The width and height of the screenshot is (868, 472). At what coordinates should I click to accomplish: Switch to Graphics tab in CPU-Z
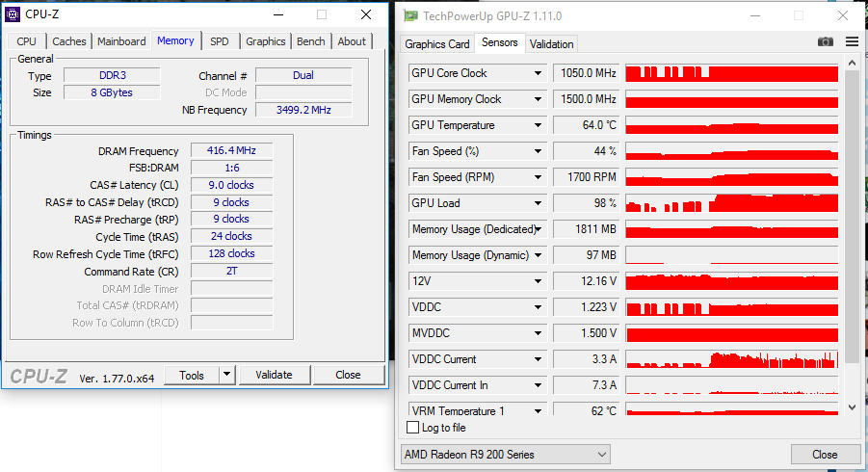[x=266, y=41]
